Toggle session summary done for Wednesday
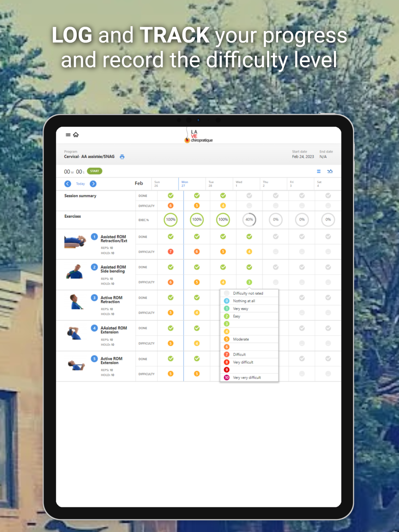Viewport: 399px width, 532px height. 249,196
